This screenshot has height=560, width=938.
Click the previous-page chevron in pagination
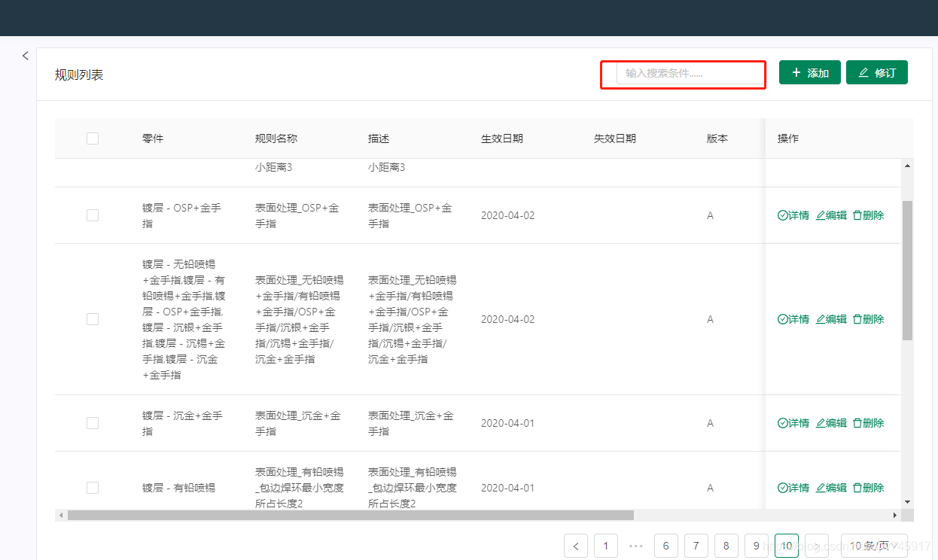575,545
